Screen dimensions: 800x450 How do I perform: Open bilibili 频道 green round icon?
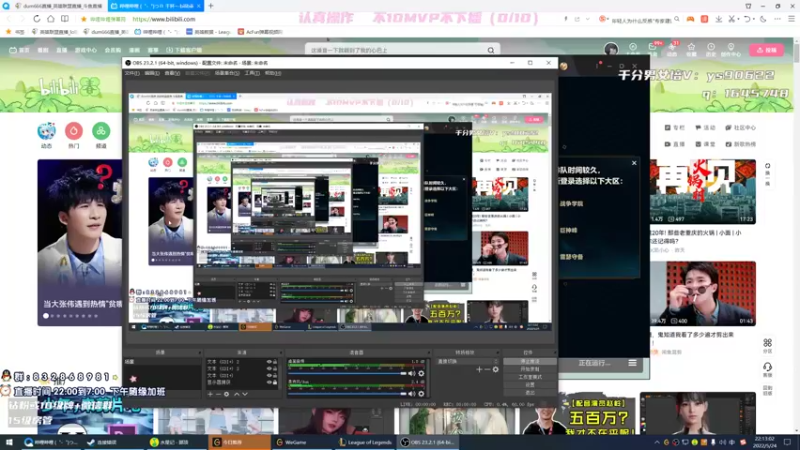point(101,131)
